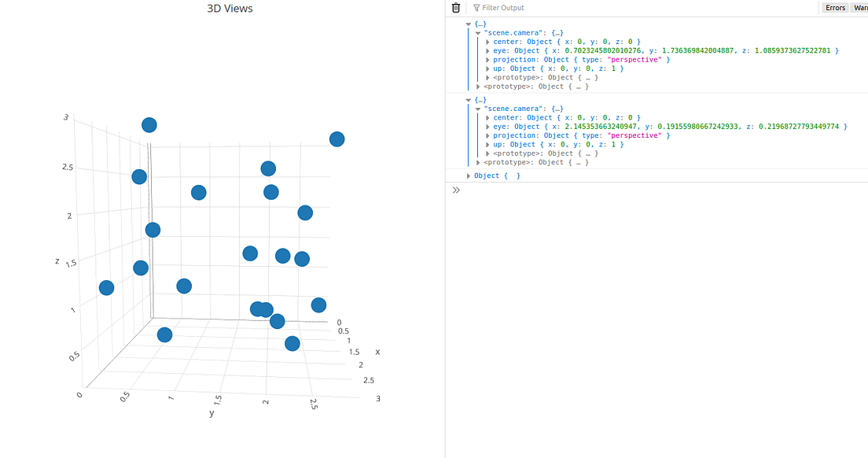Viewport: 868px width, 458px height.
Task: Collapse the second logged {…} object
Action: click(x=469, y=99)
